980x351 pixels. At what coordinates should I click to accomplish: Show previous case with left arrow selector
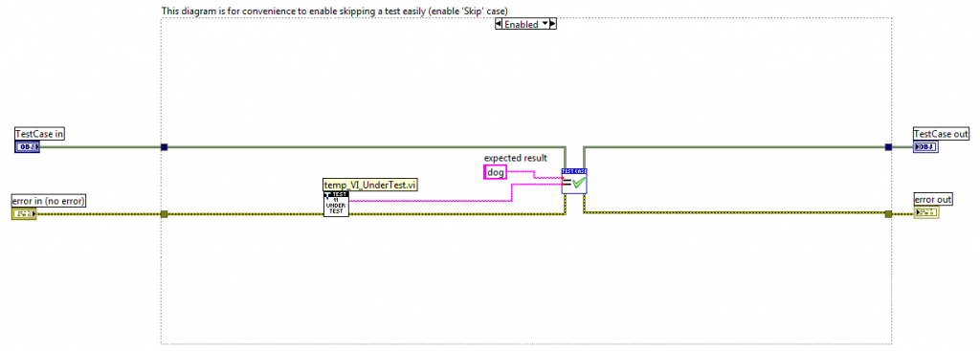pyautogui.click(x=499, y=24)
